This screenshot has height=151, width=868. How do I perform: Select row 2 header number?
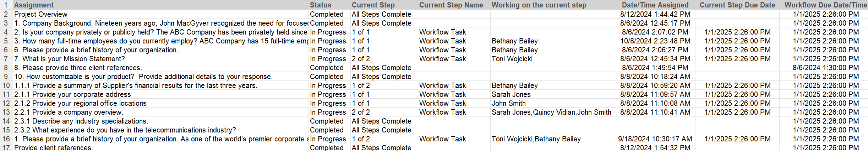(x=6, y=14)
